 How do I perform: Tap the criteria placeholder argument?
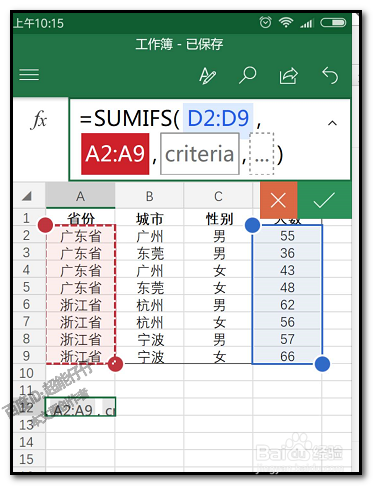[x=200, y=154]
